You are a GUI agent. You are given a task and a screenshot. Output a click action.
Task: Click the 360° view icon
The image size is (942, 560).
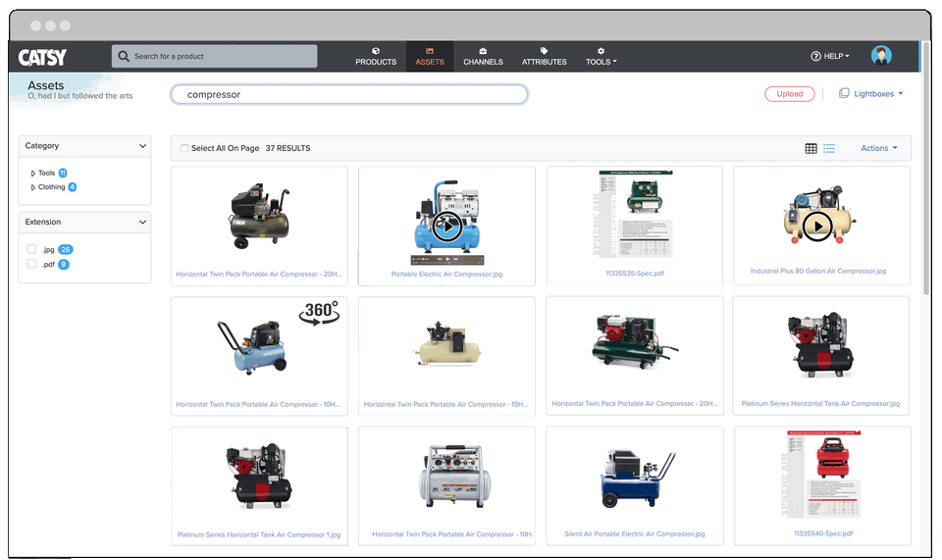point(320,313)
